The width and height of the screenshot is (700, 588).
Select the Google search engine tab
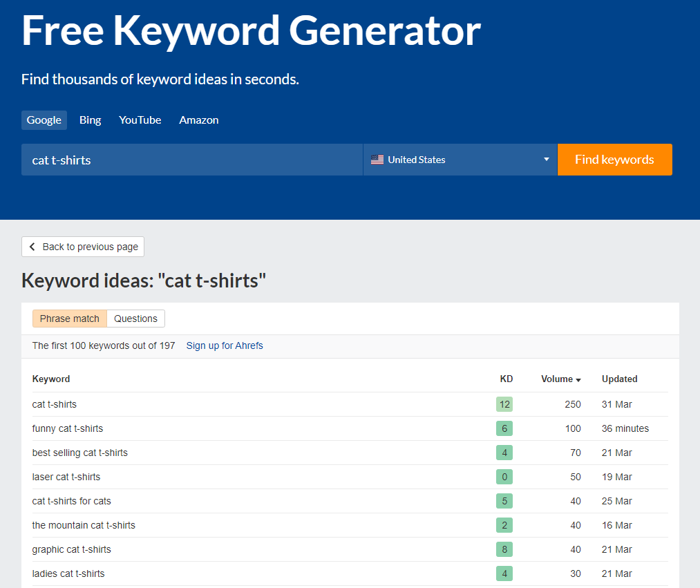(44, 120)
